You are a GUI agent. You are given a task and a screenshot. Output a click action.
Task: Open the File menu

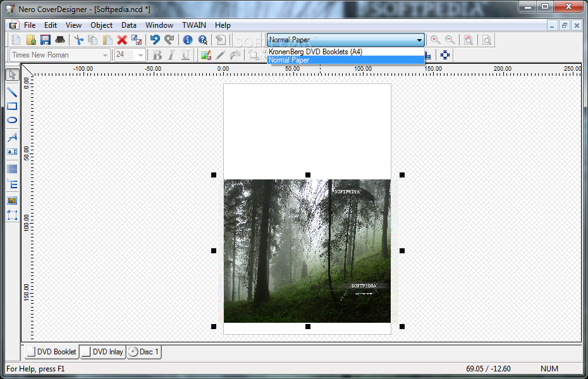(30, 25)
